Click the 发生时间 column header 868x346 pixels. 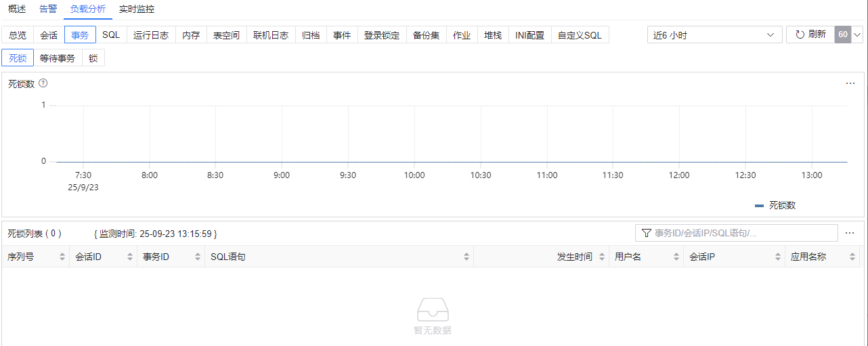pyautogui.click(x=541, y=257)
